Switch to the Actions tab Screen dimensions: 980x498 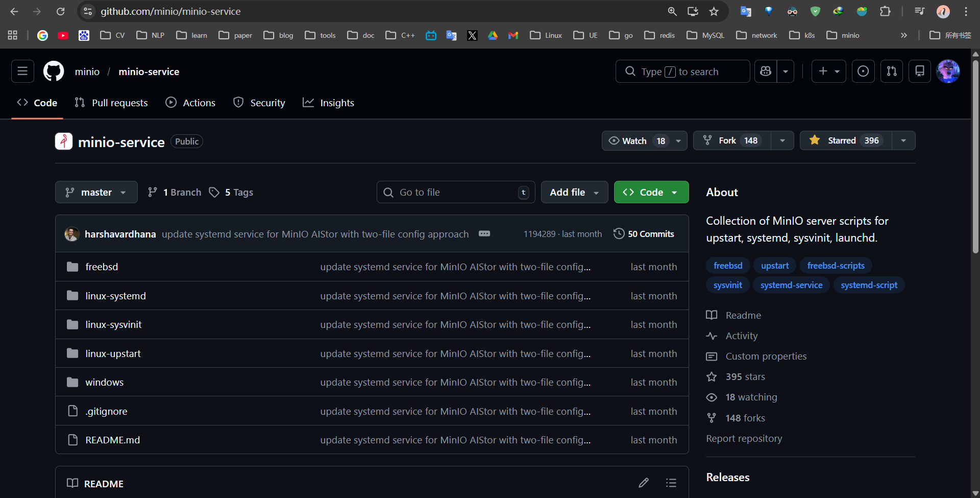190,103
